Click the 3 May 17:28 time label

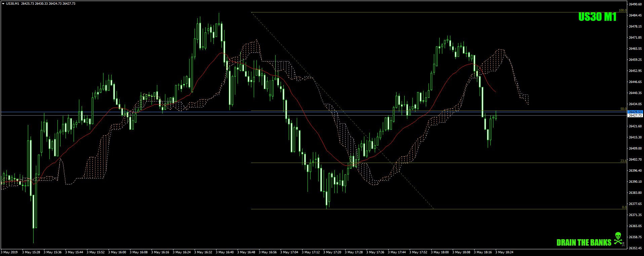354,252
